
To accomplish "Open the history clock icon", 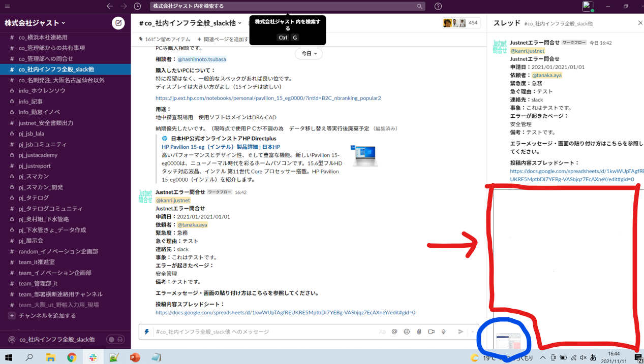I will (137, 6).
